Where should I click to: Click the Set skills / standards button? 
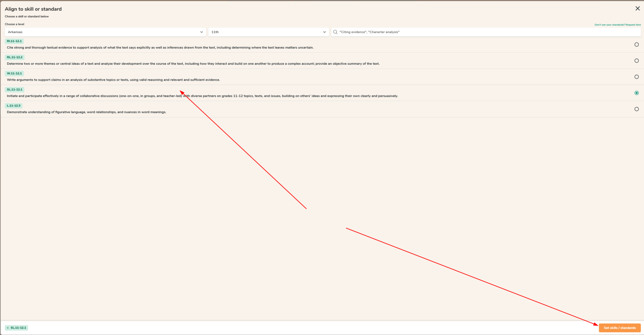(x=619, y=328)
